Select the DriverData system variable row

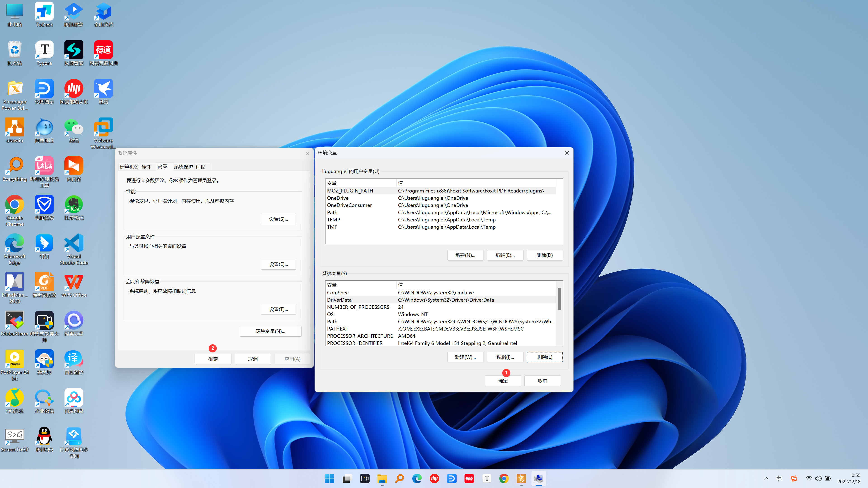coord(440,300)
